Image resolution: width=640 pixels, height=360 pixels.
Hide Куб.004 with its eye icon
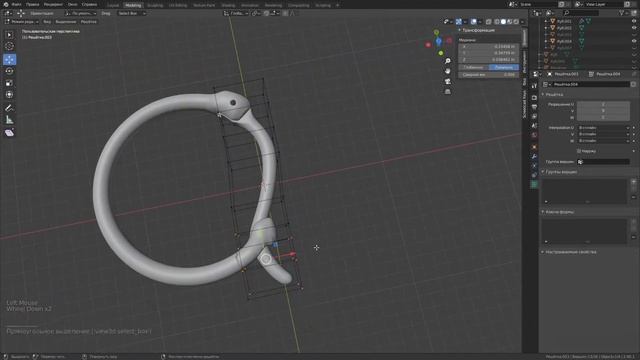[x=634, y=41]
